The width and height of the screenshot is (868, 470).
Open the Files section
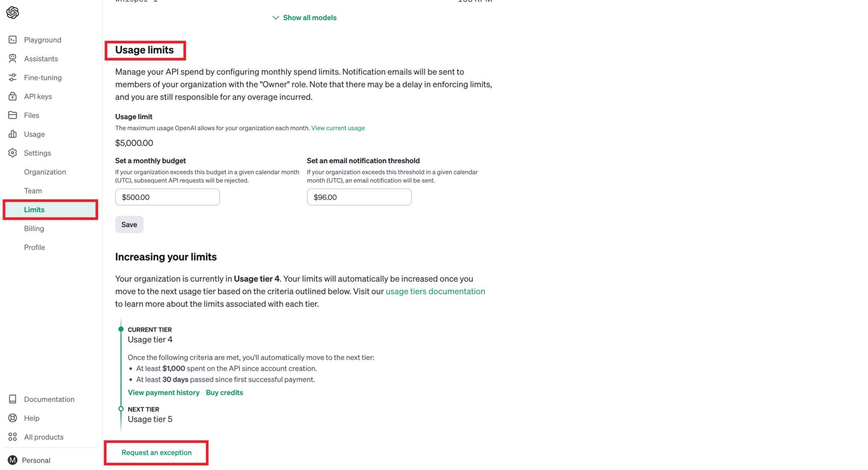[x=31, y=115]
